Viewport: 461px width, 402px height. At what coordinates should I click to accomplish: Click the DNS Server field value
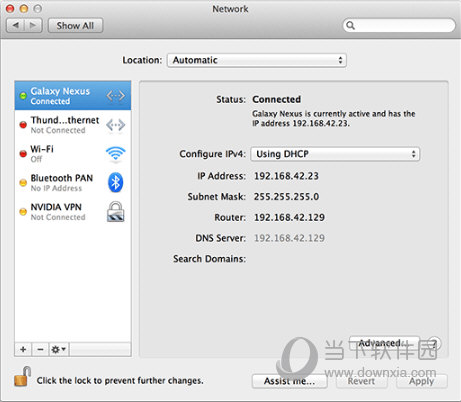[289, 238]
